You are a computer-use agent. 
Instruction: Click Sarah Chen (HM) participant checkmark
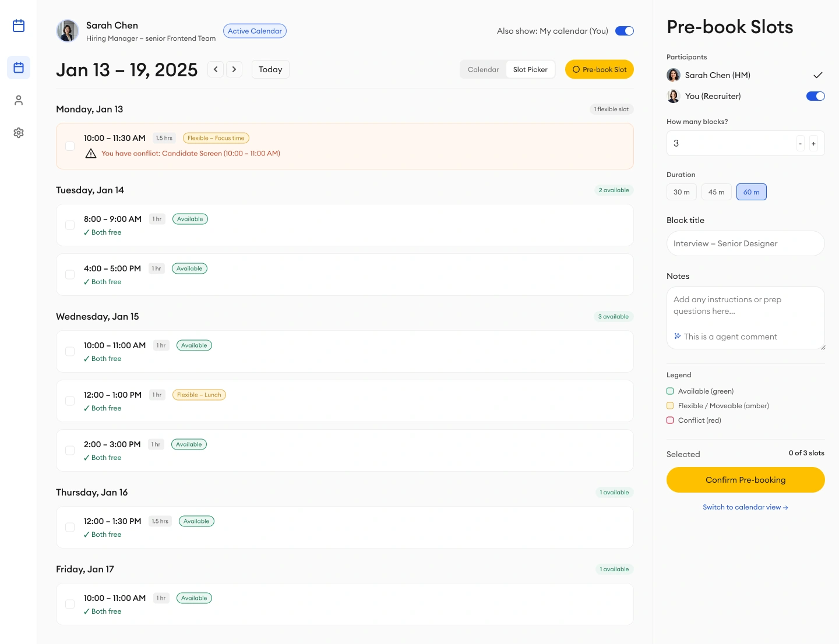click(x=818, y=75)
